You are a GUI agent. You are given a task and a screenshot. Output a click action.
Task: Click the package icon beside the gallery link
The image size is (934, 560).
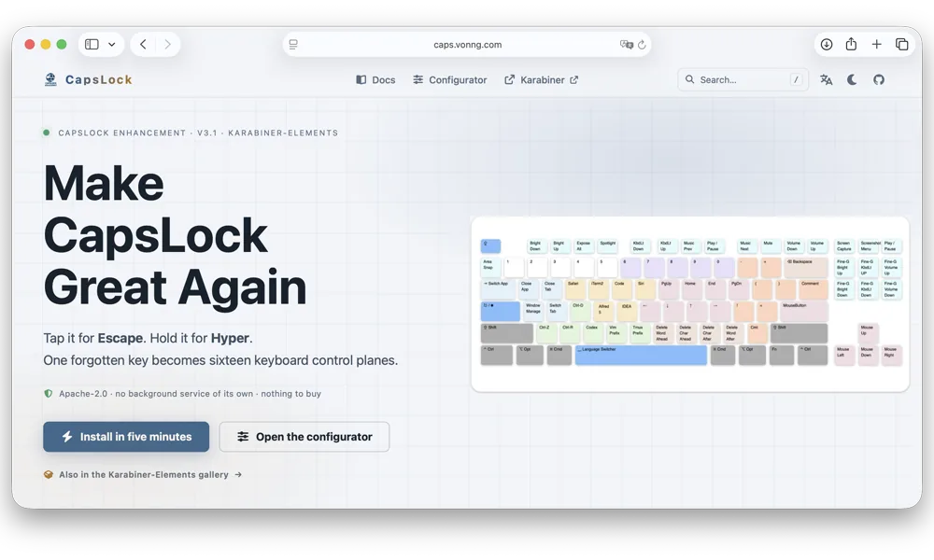point(49,475)
